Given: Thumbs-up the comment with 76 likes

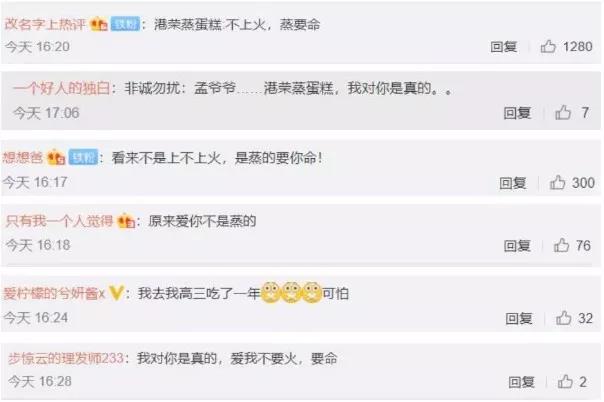Looking at the screenshot, I should point(561,245).
